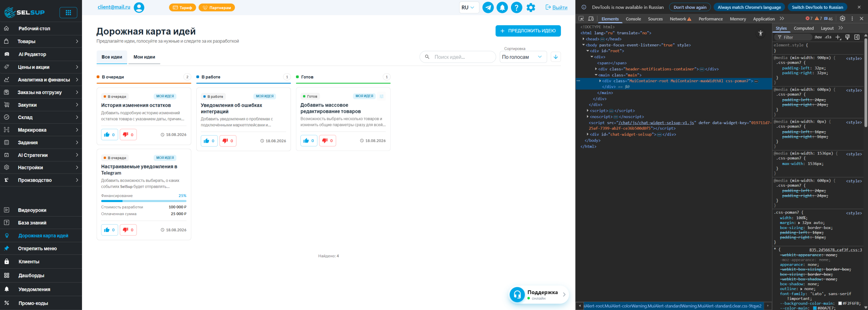Click the new style rule plus icon

(838, 37)
